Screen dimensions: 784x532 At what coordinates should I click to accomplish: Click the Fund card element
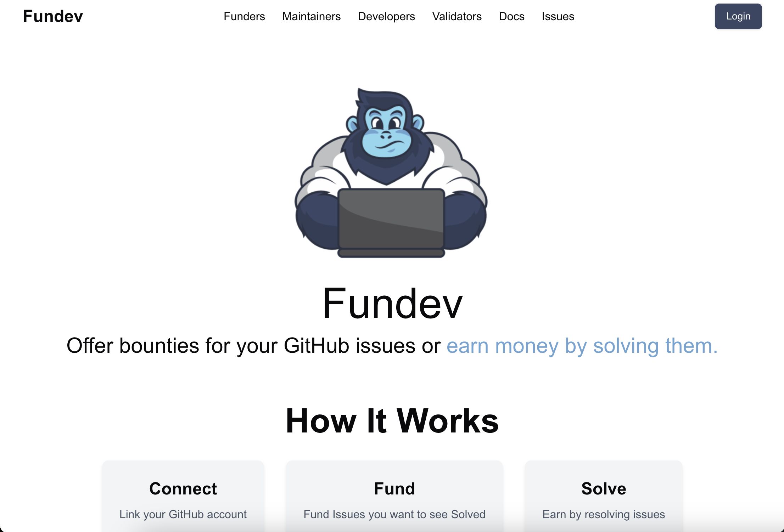[392, 496]
